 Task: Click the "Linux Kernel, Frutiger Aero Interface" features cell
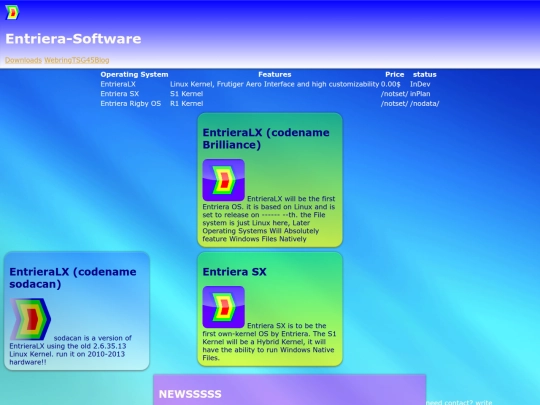click(274, 84)
